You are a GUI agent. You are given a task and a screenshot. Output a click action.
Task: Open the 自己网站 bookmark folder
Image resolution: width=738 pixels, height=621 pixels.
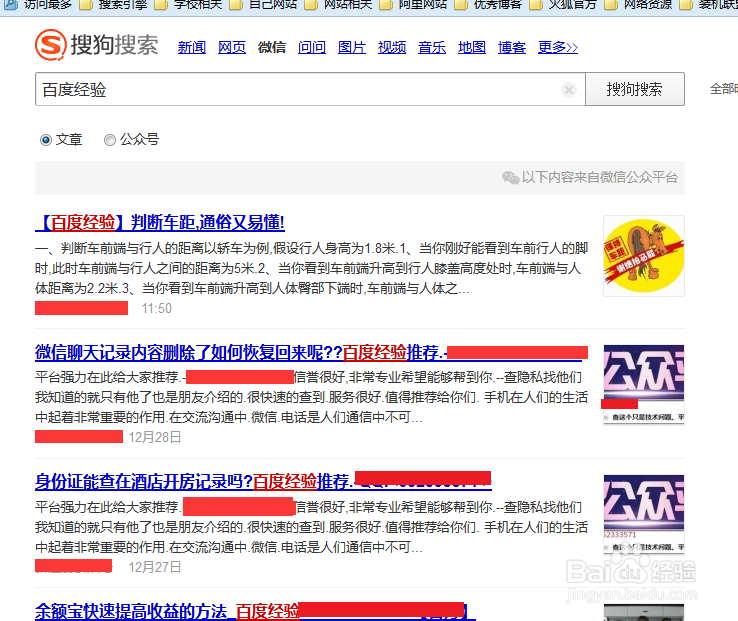[x=264, y=5]
